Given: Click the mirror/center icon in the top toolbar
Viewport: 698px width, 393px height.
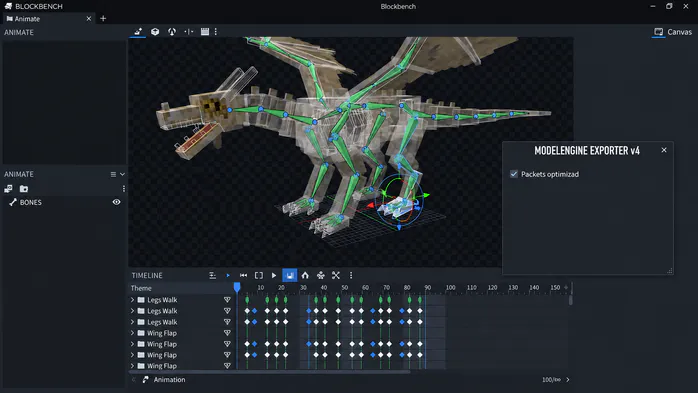Looking at the screenshot, I should coord(189,32).
